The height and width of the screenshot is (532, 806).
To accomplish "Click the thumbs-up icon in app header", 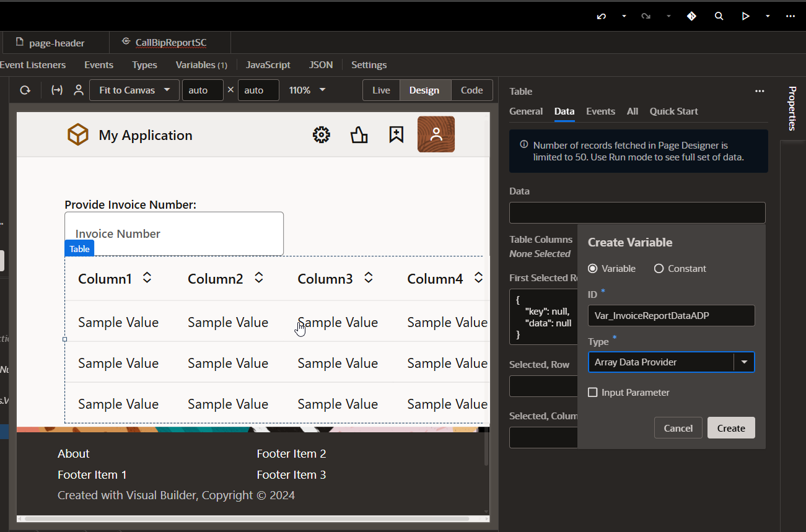I will pyautogui.click(x=359, y=134).
